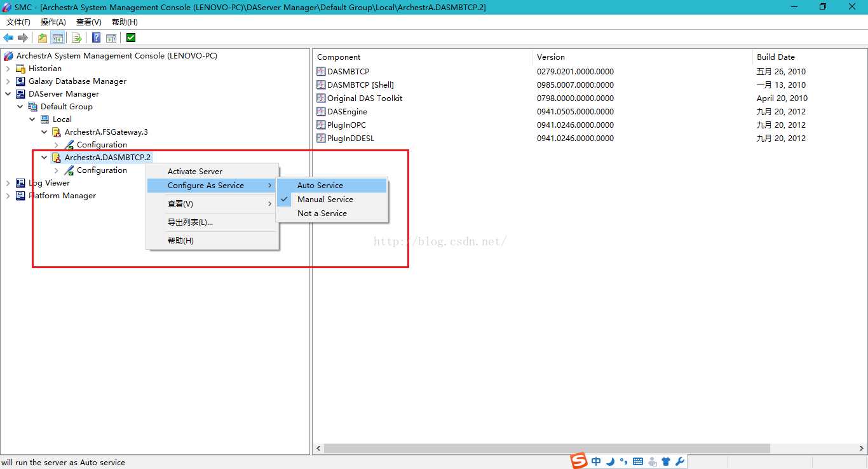Open Help via the question mark icon
Viewport: 868px width, 469px height.
[96, 37]
